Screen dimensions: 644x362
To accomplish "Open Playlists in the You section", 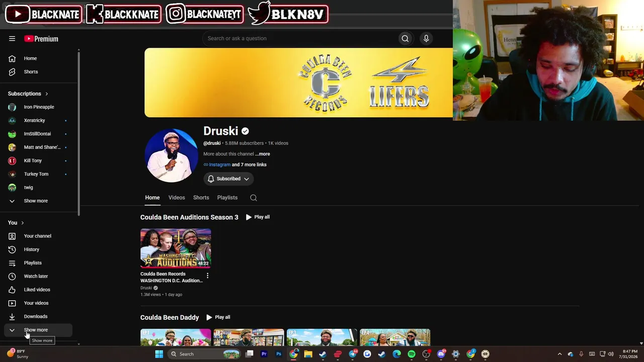I will pos(39,263).
